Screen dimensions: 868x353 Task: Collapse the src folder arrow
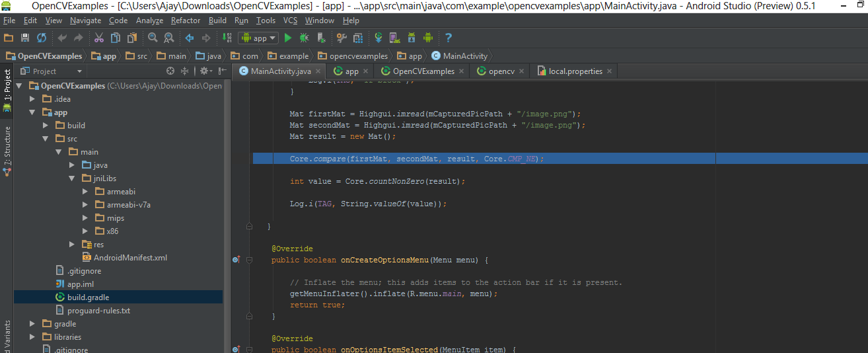coord(46,139)
